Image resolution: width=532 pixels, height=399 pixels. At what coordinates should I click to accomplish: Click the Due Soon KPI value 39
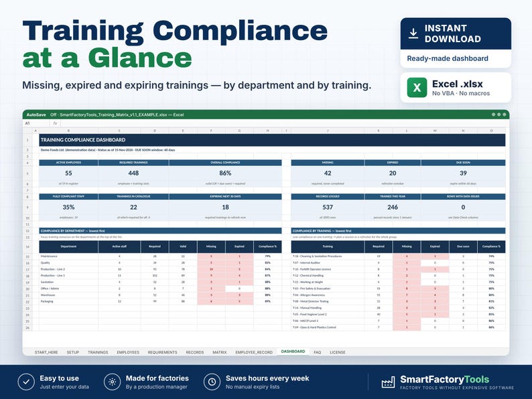(x=463, y=173)
